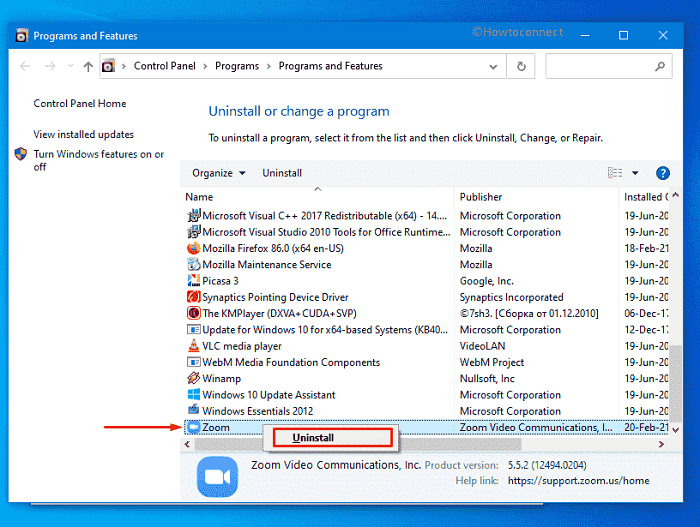The image size is (700, 527).
Task: Change the view with the view icon
Action: coord(615,172)
